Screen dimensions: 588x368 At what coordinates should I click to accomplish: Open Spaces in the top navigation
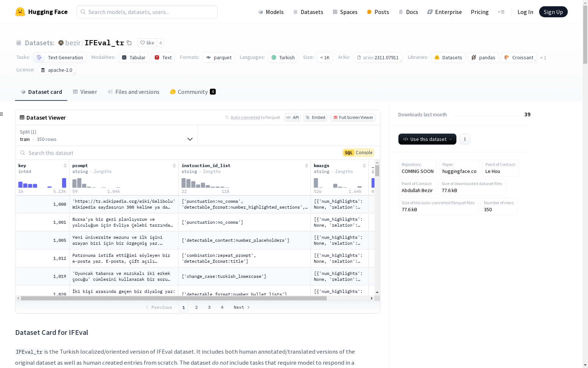[x=345, y=12]
